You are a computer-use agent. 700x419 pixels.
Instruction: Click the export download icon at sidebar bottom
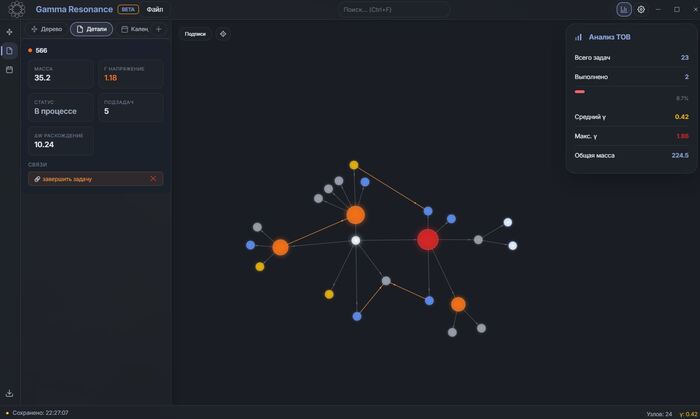9,394
